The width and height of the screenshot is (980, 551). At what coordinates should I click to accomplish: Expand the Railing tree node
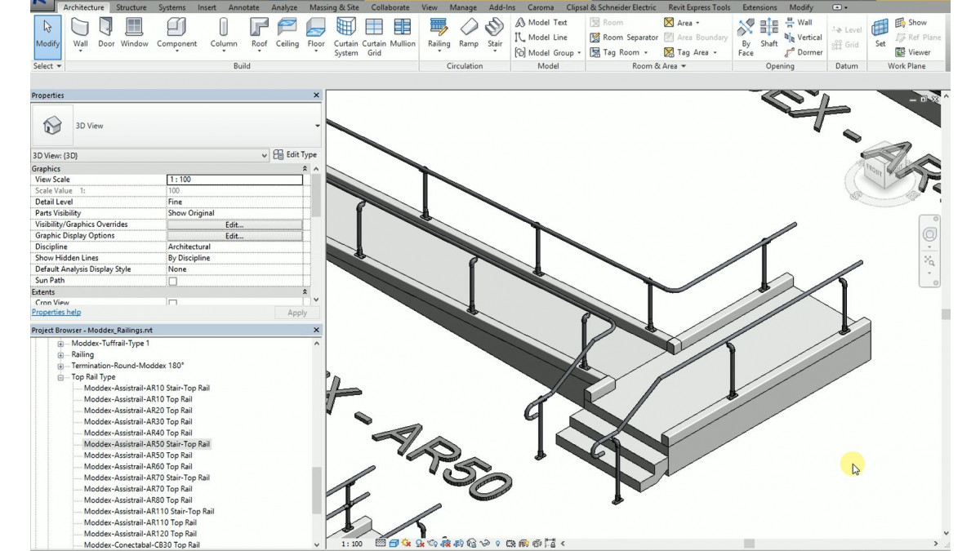point(60,355)
